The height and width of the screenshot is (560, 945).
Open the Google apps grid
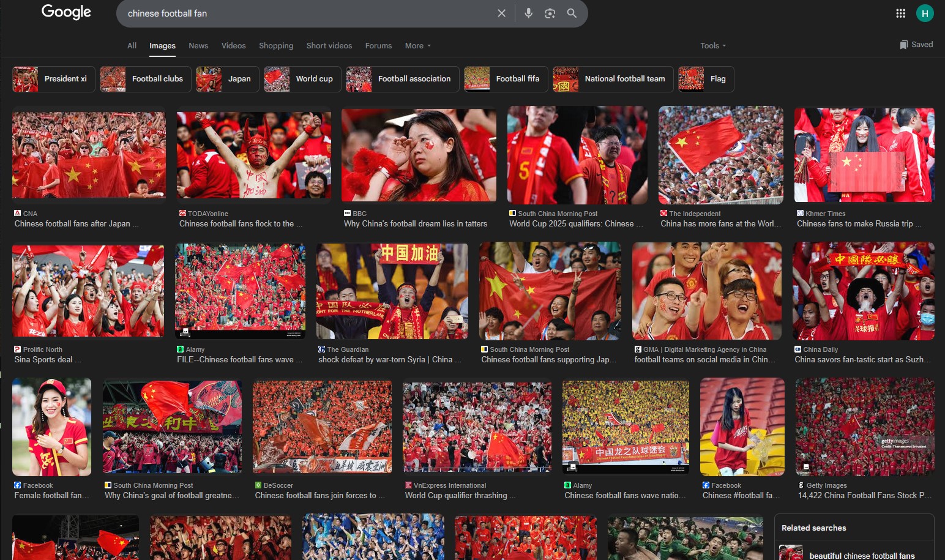900,13
